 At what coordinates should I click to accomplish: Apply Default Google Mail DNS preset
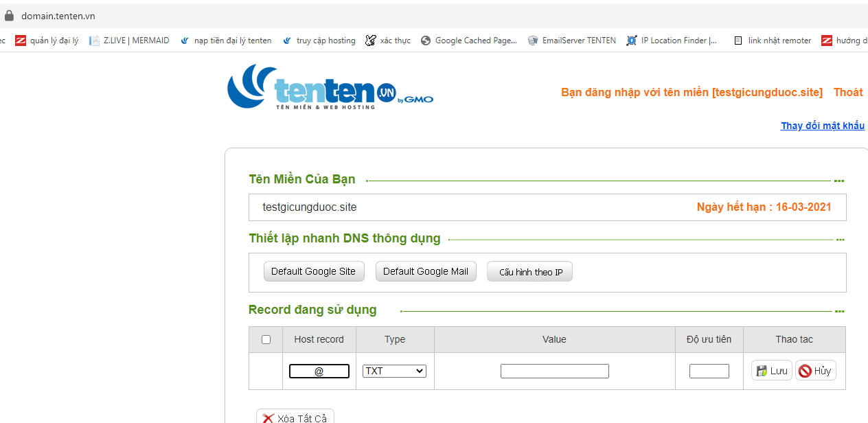coord(425,271)
